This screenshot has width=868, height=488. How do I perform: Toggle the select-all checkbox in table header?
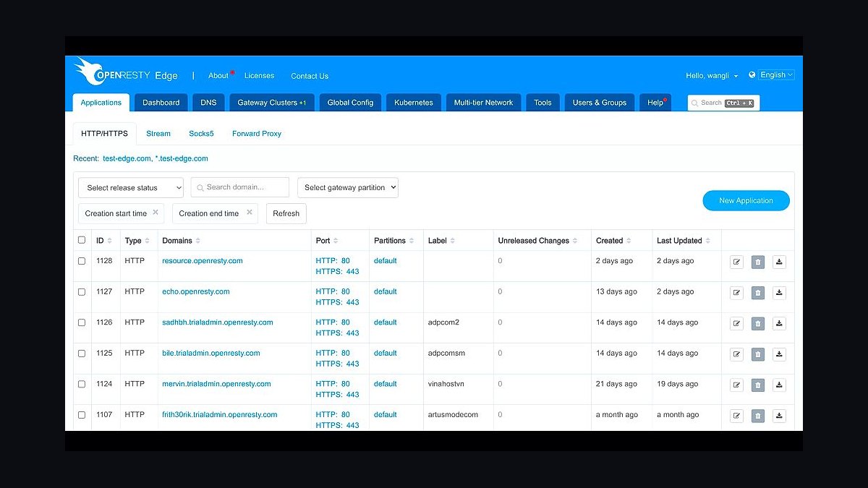[82, 240]
